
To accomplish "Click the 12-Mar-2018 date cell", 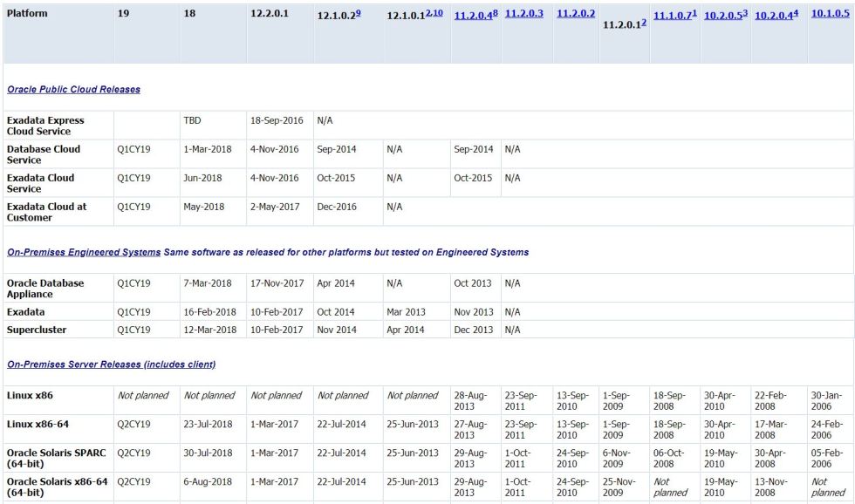I will (x=210, y=330).
